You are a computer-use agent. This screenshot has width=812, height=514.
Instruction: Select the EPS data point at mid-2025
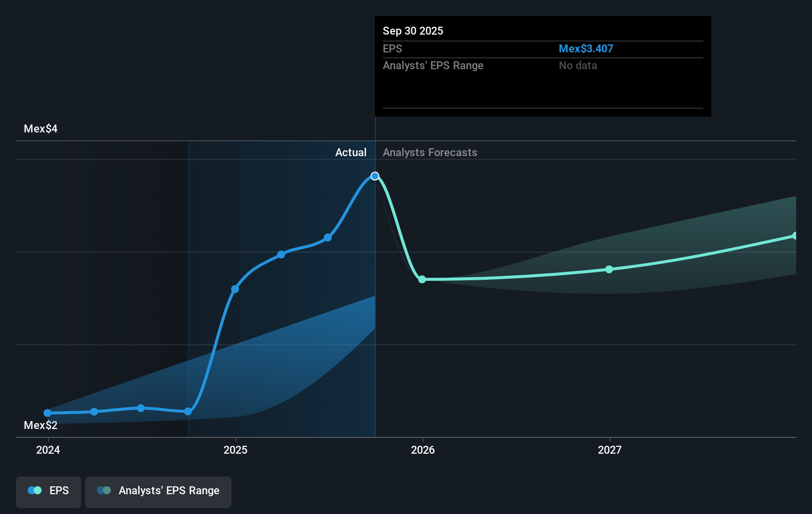(x=280, y=254)
